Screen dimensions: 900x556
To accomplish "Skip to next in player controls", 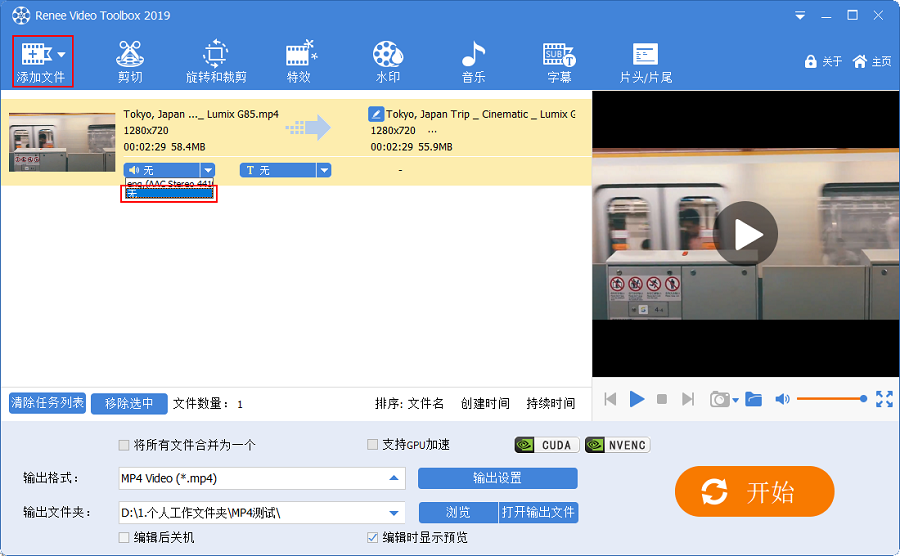I will pyautogui.click(x=688, y=399).
